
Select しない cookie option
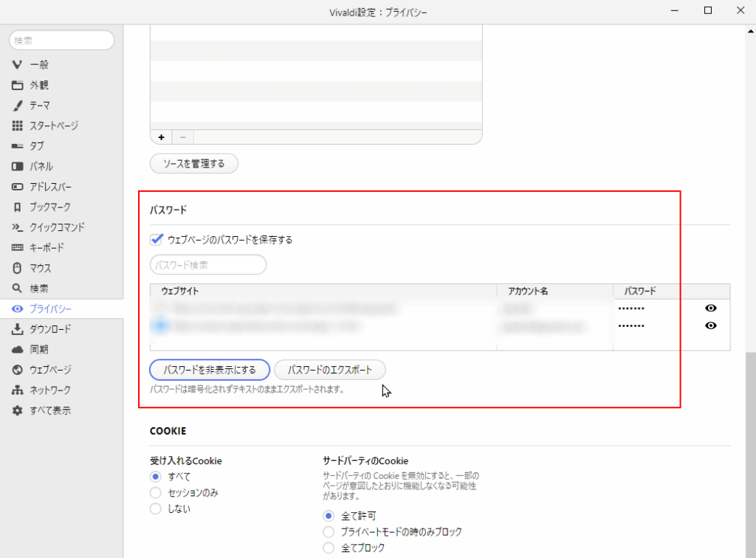tap(155, 509)
